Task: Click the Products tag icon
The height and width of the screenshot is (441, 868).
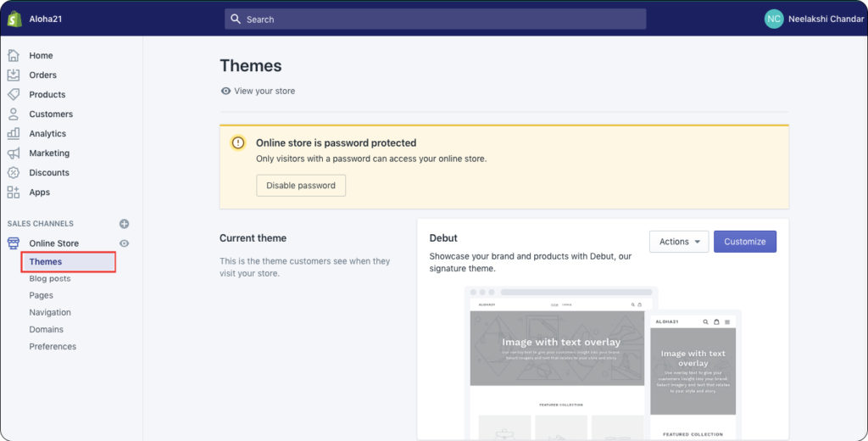Action: (x=14, y=94)
